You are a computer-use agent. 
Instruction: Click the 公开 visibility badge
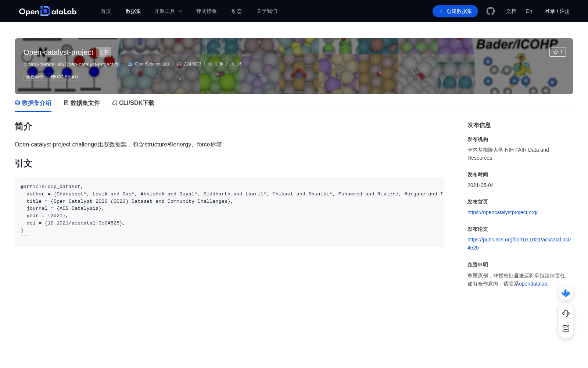(x=104, y=52)
